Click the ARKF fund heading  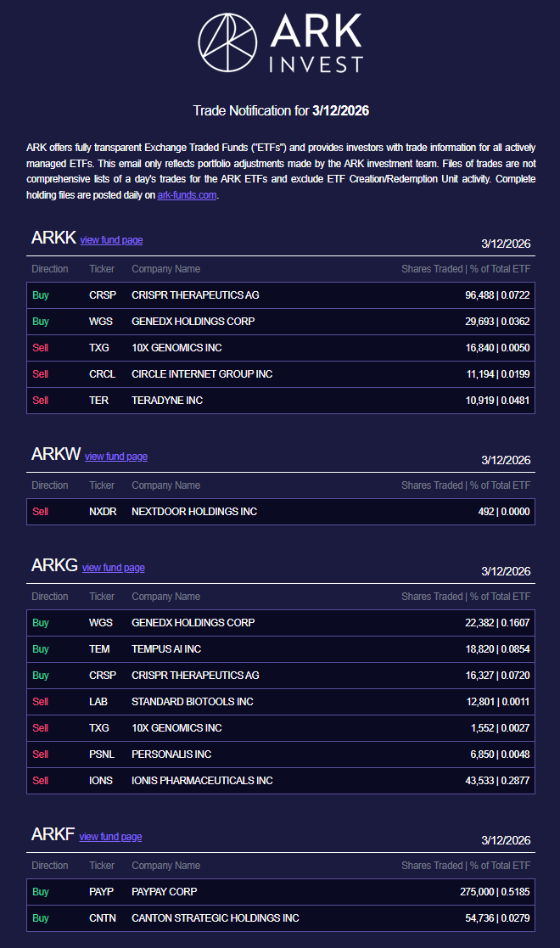tap(53, 834)
